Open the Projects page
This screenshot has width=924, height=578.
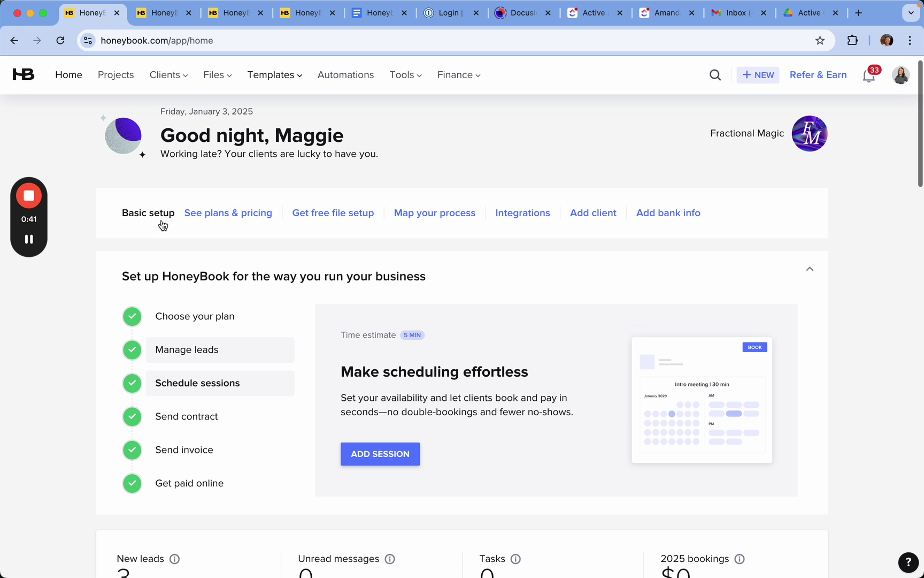tap(115, 75)
